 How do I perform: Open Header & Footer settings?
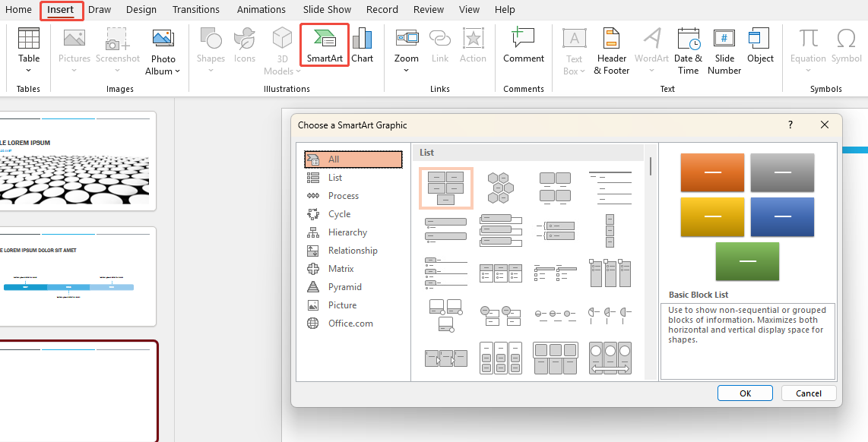coord(611,51)
